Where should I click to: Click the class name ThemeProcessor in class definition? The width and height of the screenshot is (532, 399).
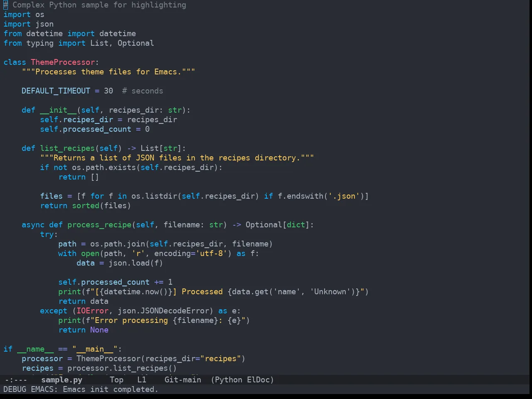tap(63, 62)
